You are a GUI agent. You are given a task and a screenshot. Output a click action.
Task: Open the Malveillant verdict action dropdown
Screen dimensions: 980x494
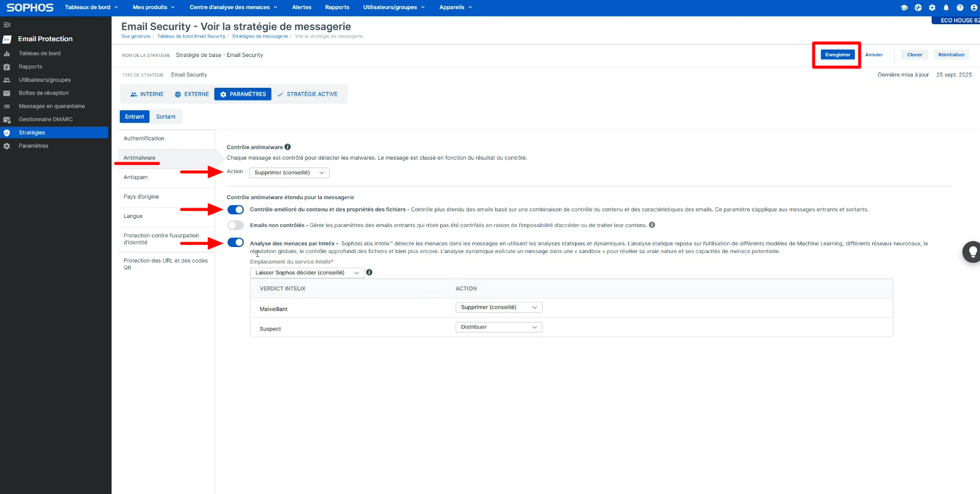coord(499,308)
